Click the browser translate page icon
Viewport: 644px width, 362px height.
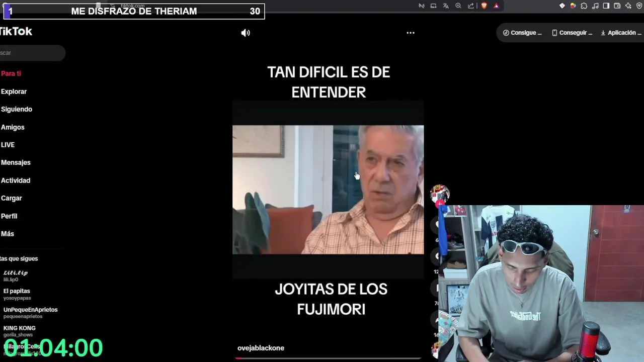(446, 6)
